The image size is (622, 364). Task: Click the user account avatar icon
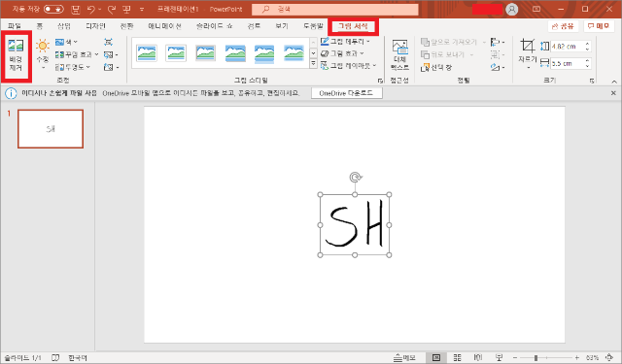coord(512,9)
